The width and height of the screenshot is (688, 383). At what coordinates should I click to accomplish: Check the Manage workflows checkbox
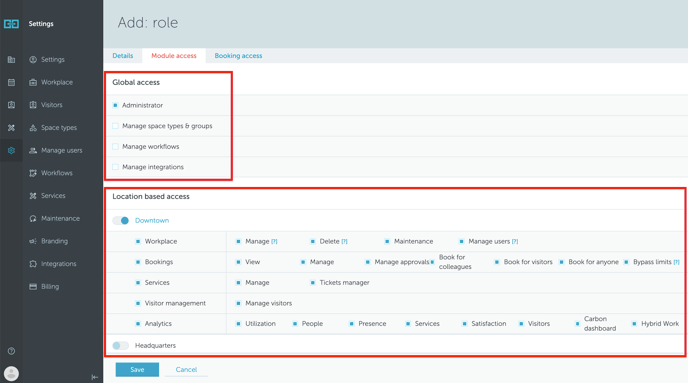[x=115, y=147]
